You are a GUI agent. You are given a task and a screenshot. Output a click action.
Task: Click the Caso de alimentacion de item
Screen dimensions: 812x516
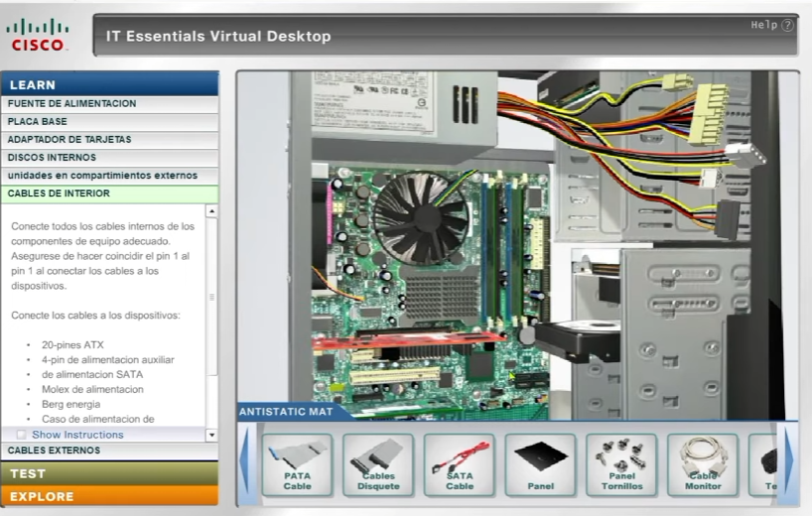(98, 419)
